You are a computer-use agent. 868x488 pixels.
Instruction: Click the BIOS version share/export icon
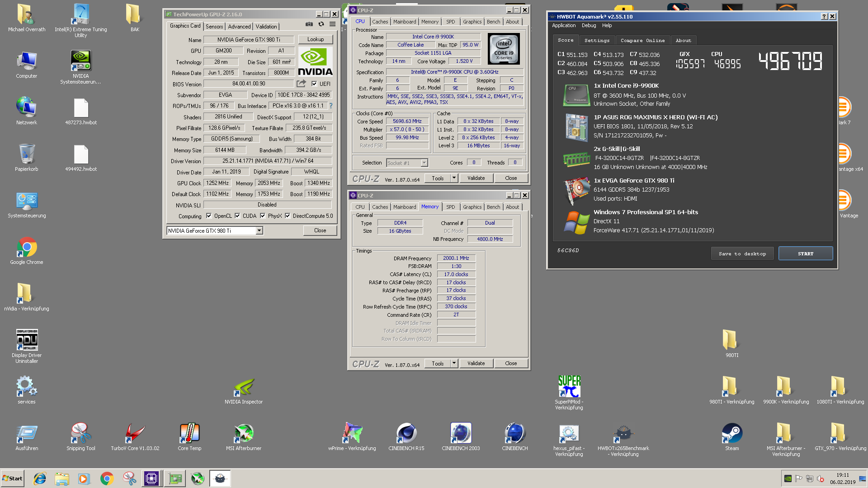pos(301,84)
